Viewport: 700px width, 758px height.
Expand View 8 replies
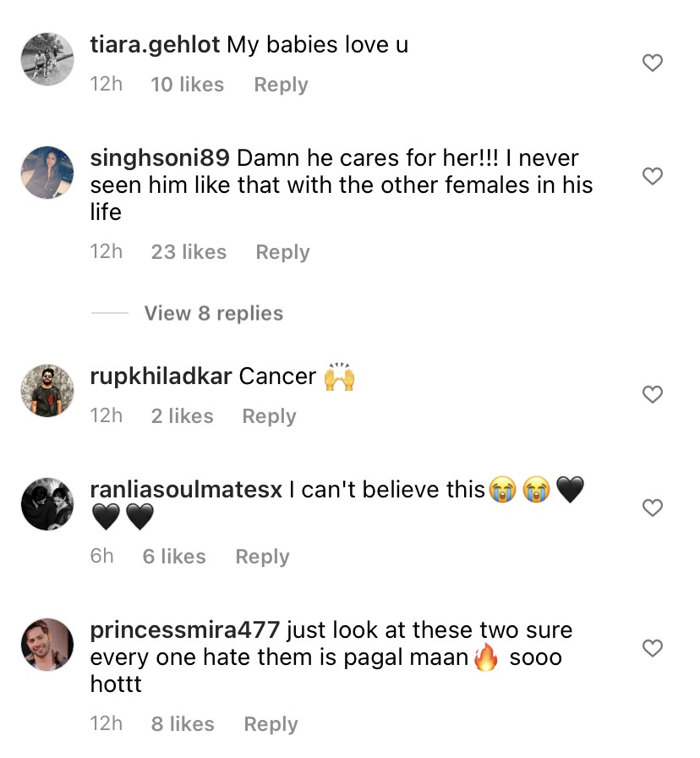tap(213, 313)
